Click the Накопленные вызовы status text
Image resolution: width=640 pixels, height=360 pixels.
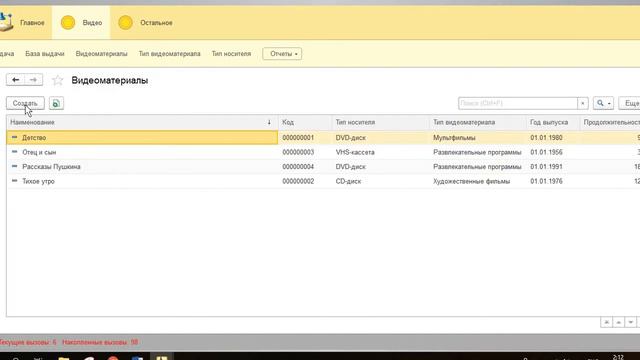(x=100, y=342)
